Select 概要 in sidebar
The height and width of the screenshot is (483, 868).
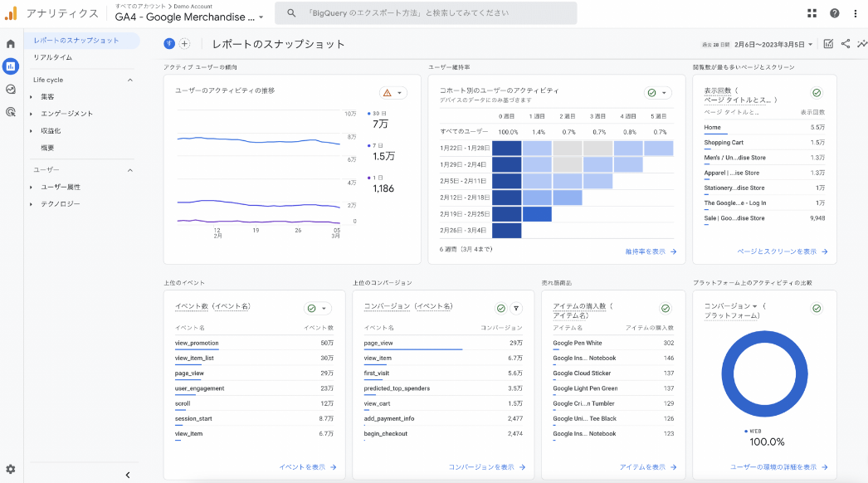[x=47, y=148]
